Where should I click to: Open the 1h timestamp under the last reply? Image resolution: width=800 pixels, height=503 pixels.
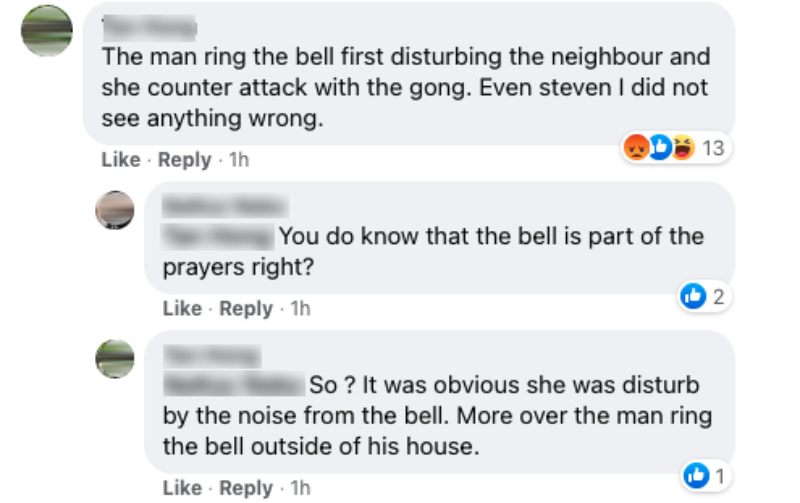tap(300, 488)
